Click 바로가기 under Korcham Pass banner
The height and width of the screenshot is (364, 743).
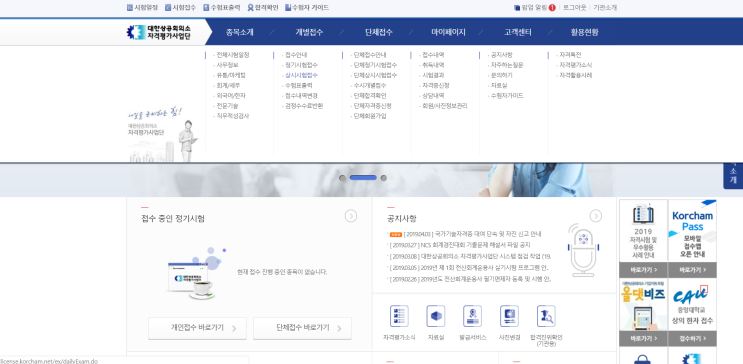pyautogui.click(x=692, y=270)
